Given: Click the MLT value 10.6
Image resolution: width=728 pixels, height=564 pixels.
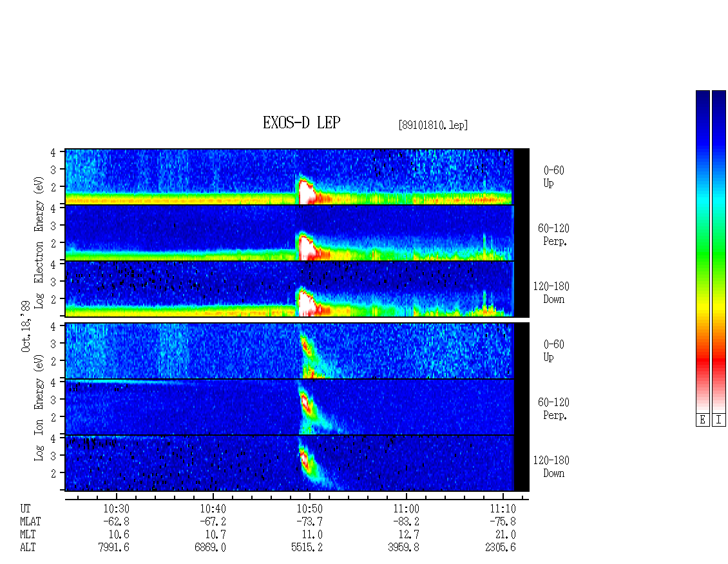Looking at the screenshot, I should [119, 535].
